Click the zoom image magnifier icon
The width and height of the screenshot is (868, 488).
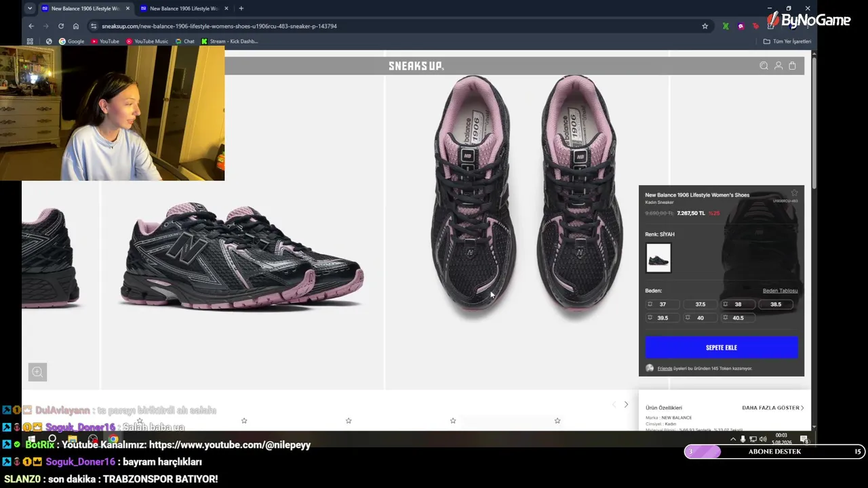(37, 371)
